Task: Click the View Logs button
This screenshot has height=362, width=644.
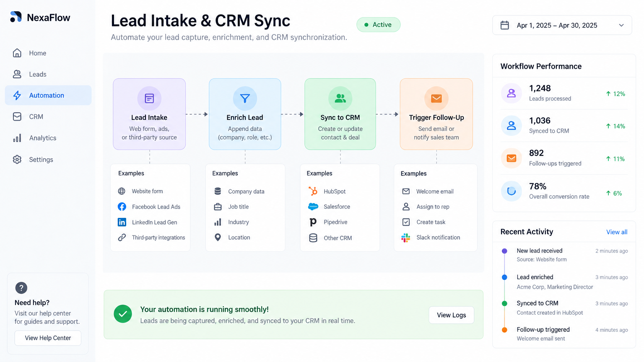Action: coord(452,315)
